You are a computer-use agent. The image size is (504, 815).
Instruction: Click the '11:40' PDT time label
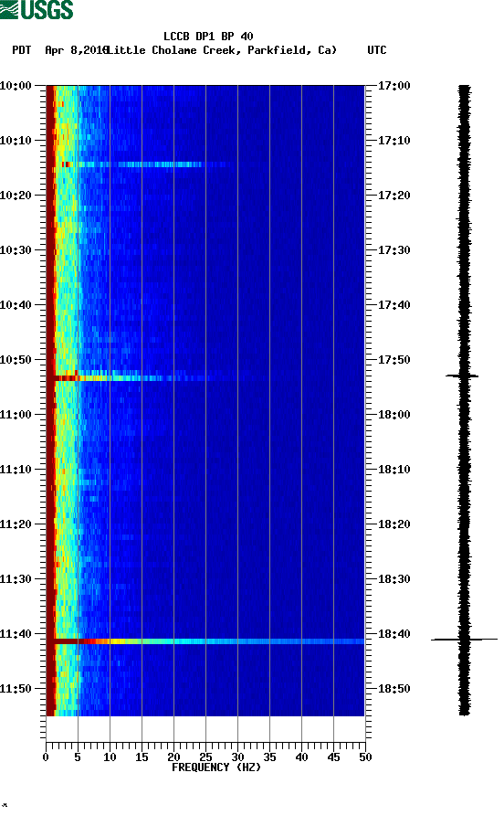(16, 633)
